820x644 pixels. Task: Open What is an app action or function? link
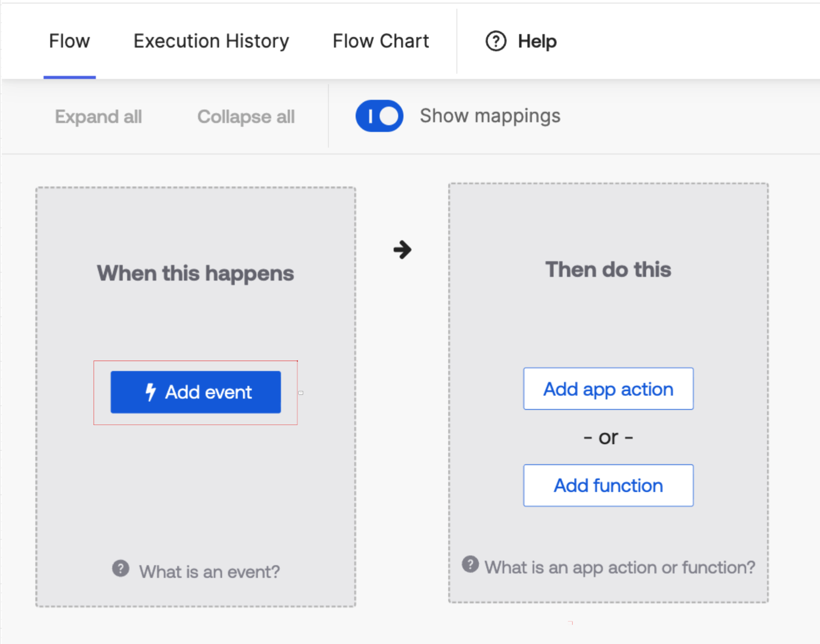click(620, 567)
